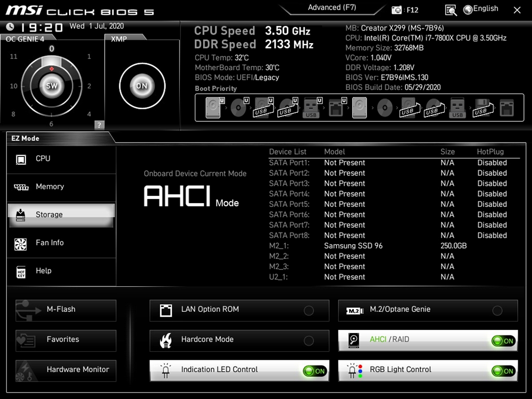The image size is (532, 399).
Task: Open the Hardware Monitor
Action: pos(66,371)
